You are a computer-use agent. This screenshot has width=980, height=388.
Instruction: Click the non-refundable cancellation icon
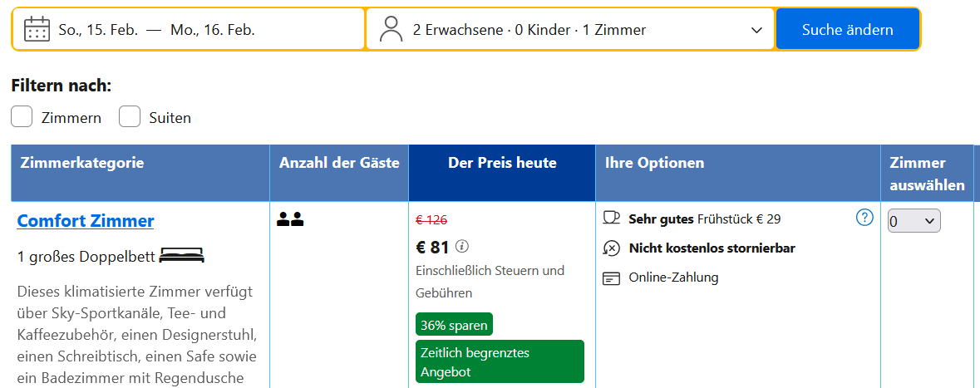pos(612,248)
